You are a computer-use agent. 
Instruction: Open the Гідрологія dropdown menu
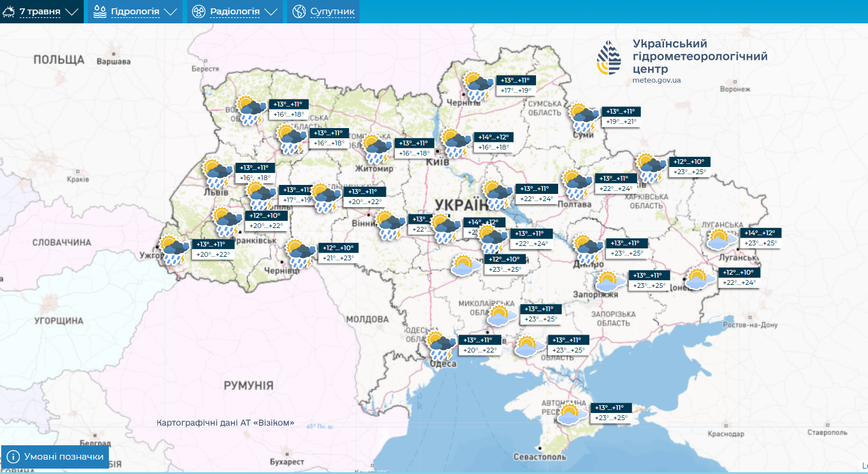coord(136,11)
